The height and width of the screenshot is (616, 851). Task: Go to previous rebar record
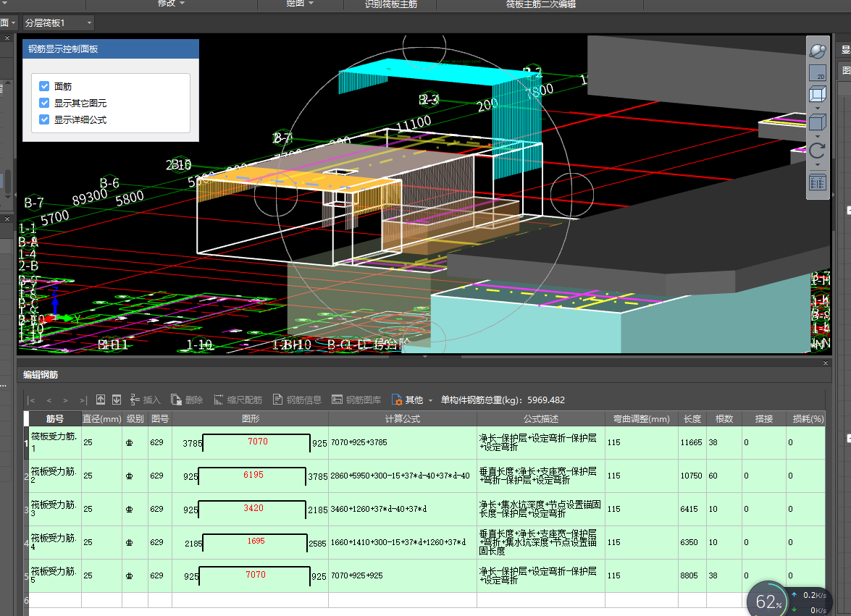49,400
